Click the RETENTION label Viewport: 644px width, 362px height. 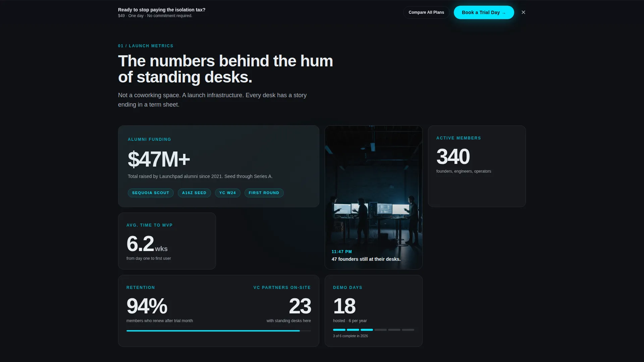point(141,288)
